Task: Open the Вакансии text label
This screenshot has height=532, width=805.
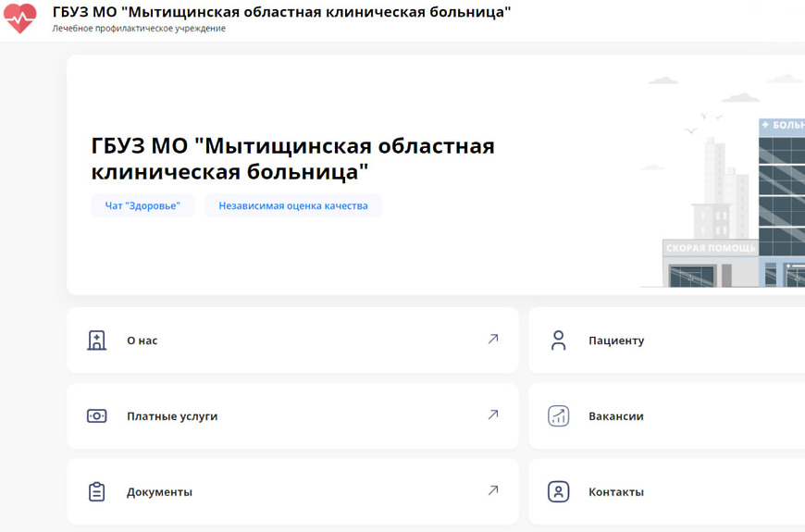Action: [x=615, y=416]
